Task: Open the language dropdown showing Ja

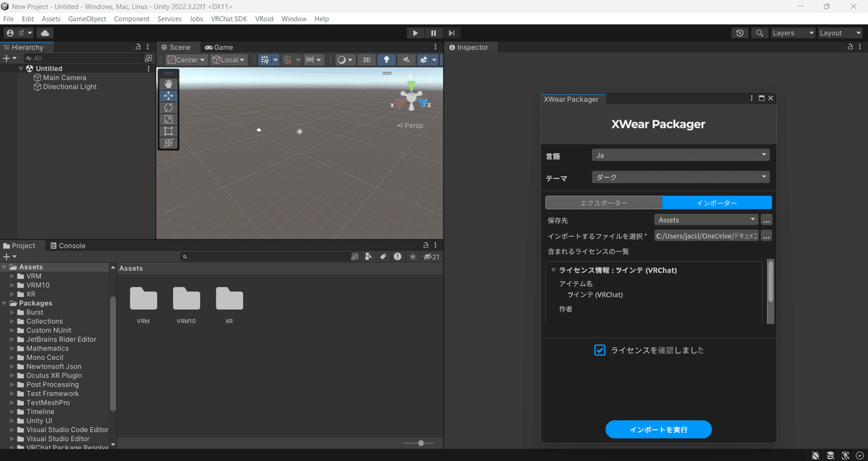Action: point(680,155)
